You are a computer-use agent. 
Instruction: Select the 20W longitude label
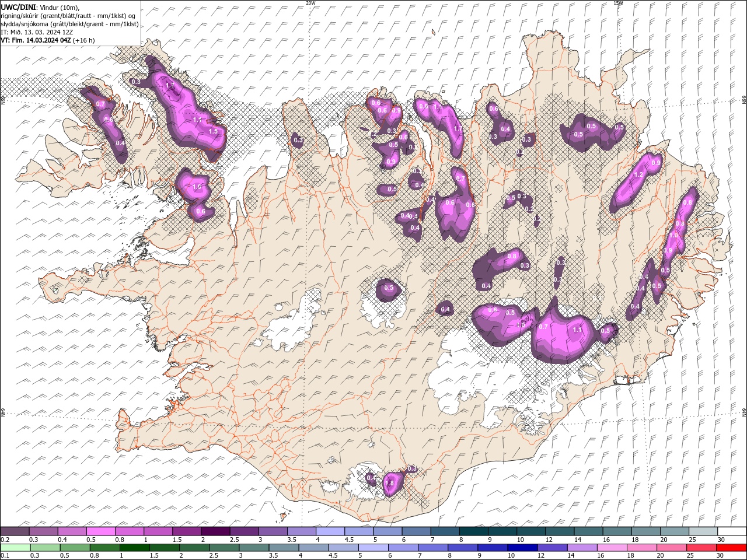coord(310,3)
